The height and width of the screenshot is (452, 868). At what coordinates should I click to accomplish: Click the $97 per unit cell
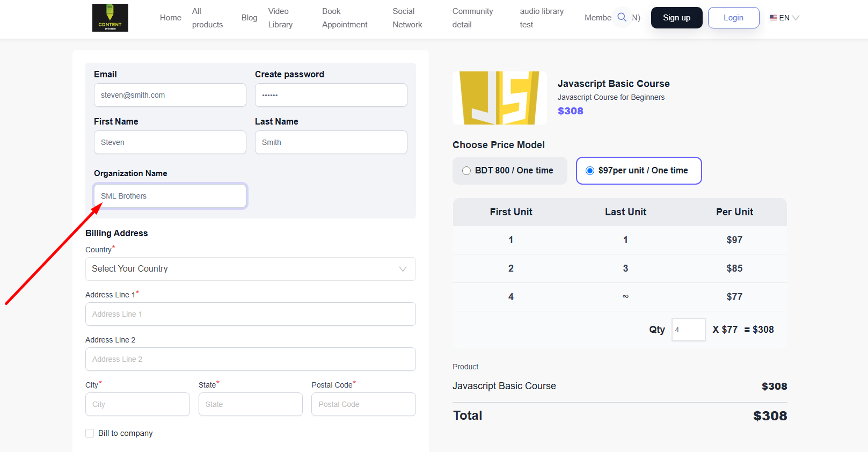point(734,240)
